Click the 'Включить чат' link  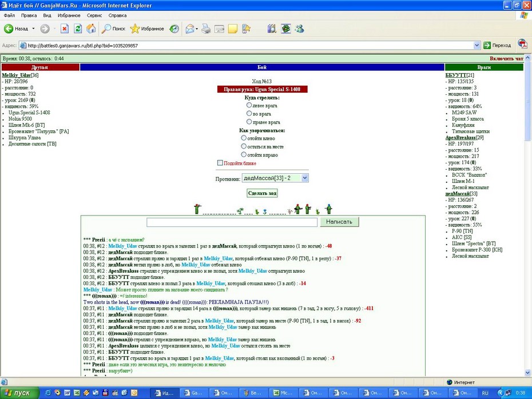[506, 59]
